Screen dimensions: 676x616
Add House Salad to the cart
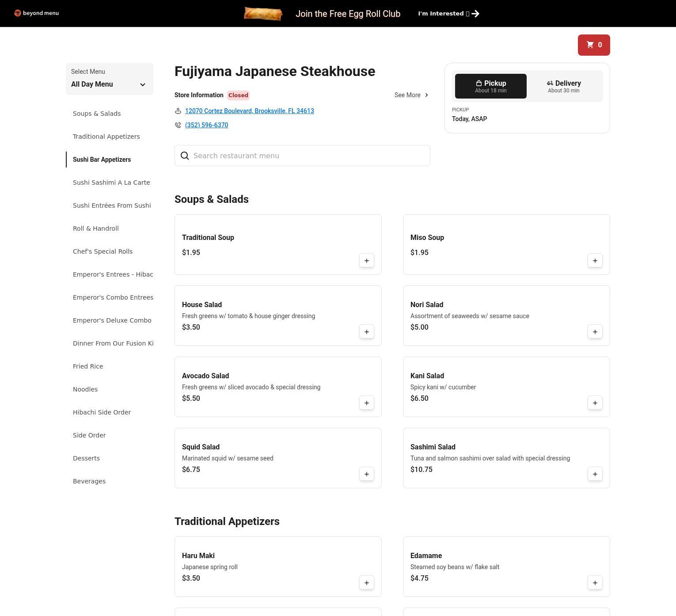point(367,332)
